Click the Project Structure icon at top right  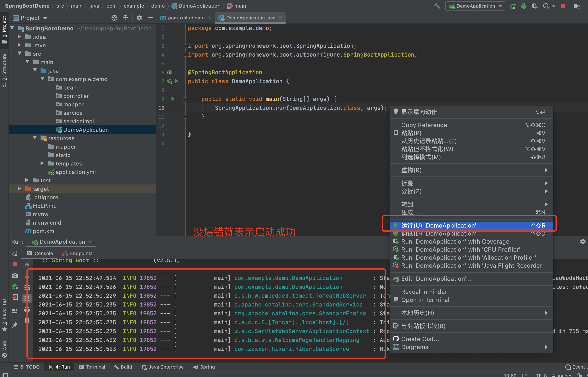point(577,6)
